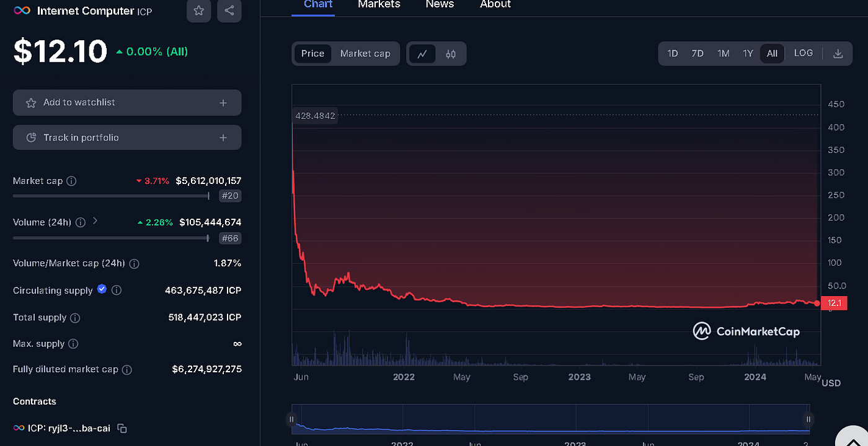This screenshot has width=868, height=446.
Task: Expand the Volume (24h) details chevron
Action: pyautogui.click(x=95, y=221)
